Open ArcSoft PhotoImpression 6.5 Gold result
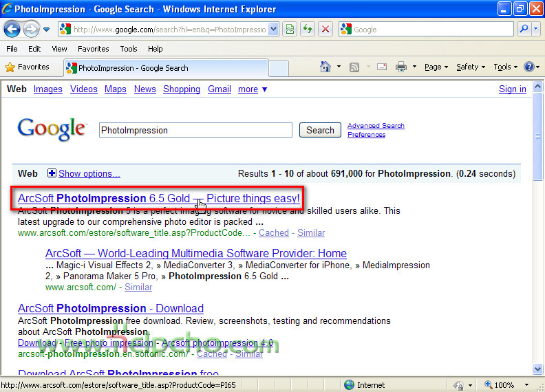Image resolution: width=545 pixels, height=392 pixels. [158, 198]
